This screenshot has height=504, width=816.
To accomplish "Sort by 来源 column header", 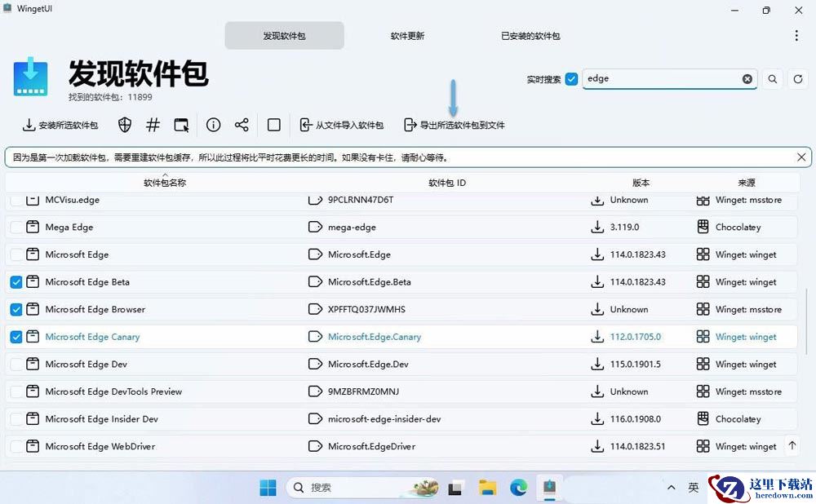I will (x=747, y=183).
